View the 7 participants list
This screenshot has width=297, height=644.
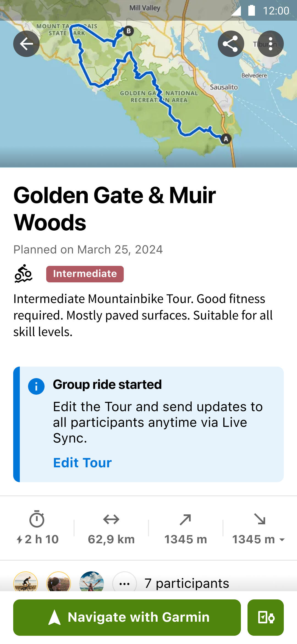point(187,583)
